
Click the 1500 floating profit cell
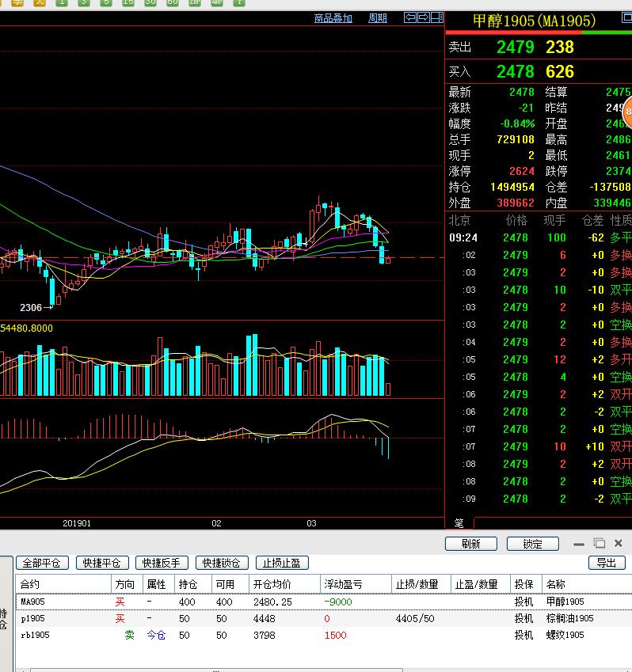[x=335, y=635]
